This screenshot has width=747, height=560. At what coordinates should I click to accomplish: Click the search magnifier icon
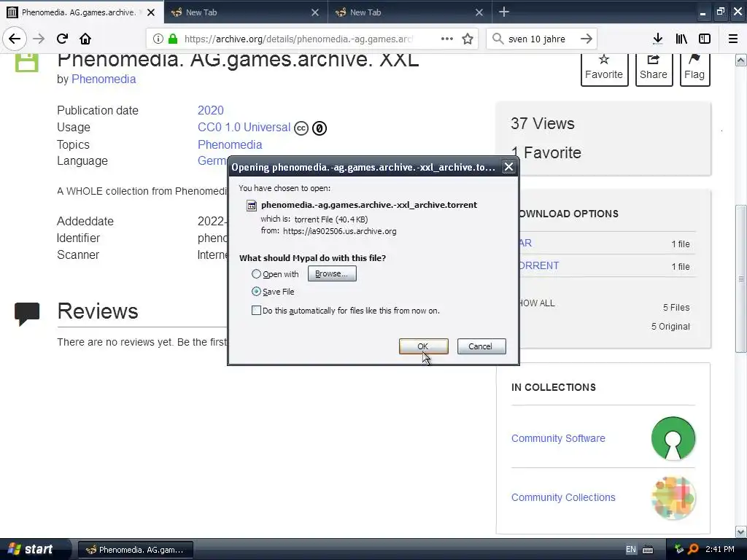pyautogui.click(x=498, y=39)
